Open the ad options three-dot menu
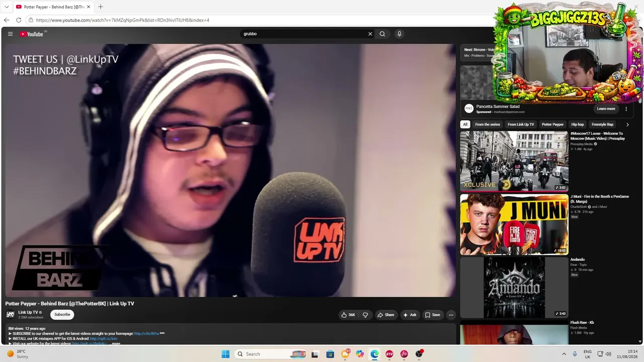The width and height of the screenshot is (644, 362). point(626,109)
